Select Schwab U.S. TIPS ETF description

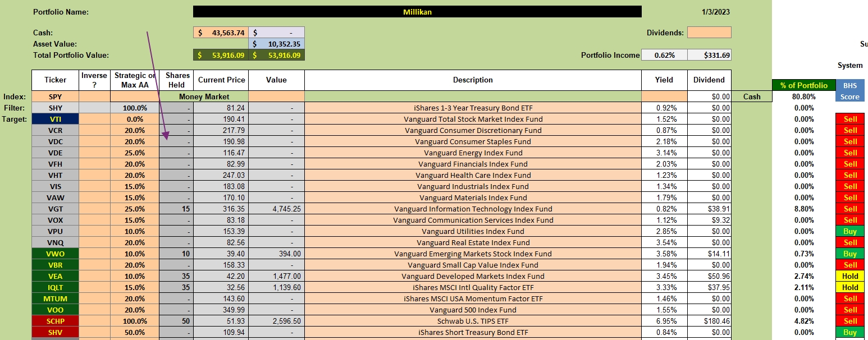pos(473,321)
